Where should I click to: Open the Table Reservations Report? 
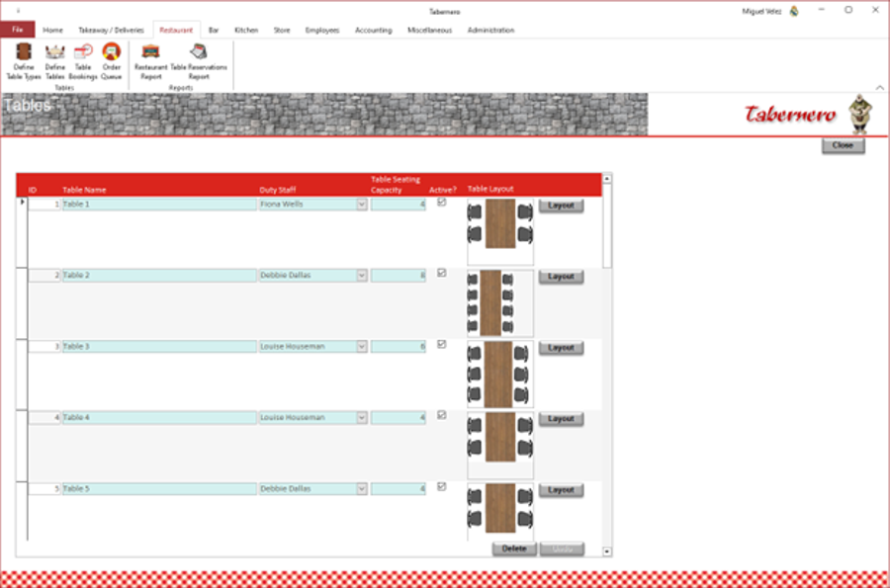(x=199, y=61)
